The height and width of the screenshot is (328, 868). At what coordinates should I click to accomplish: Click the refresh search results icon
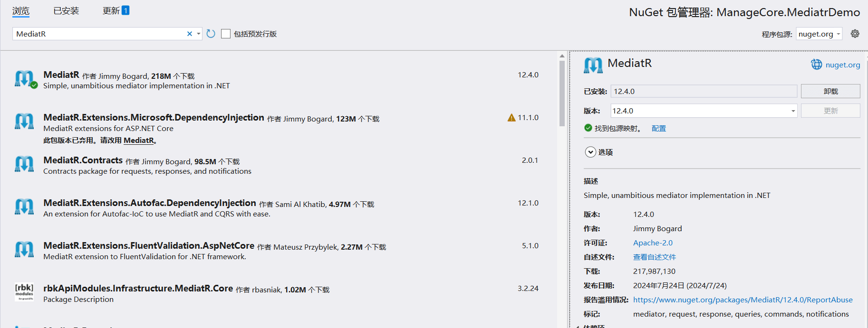tap(211, 34)
